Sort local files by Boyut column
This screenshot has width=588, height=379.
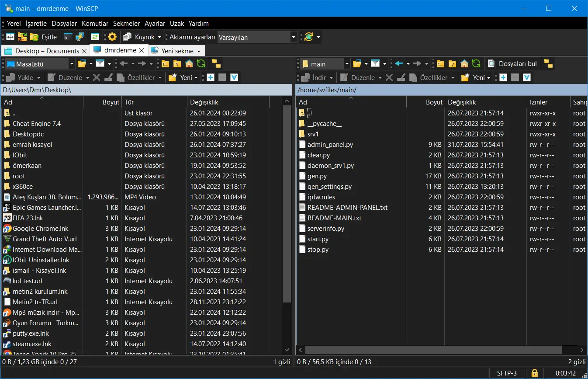(102, 102)
